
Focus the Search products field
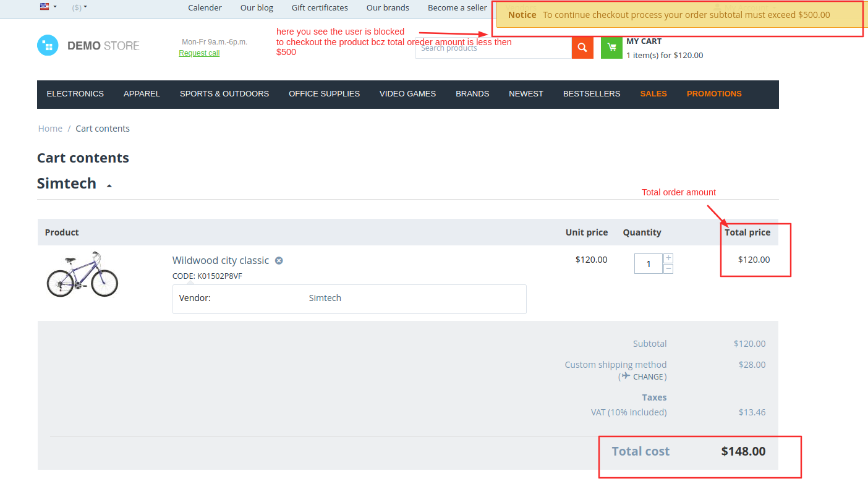pyautogui.click(x=493, y=48)
